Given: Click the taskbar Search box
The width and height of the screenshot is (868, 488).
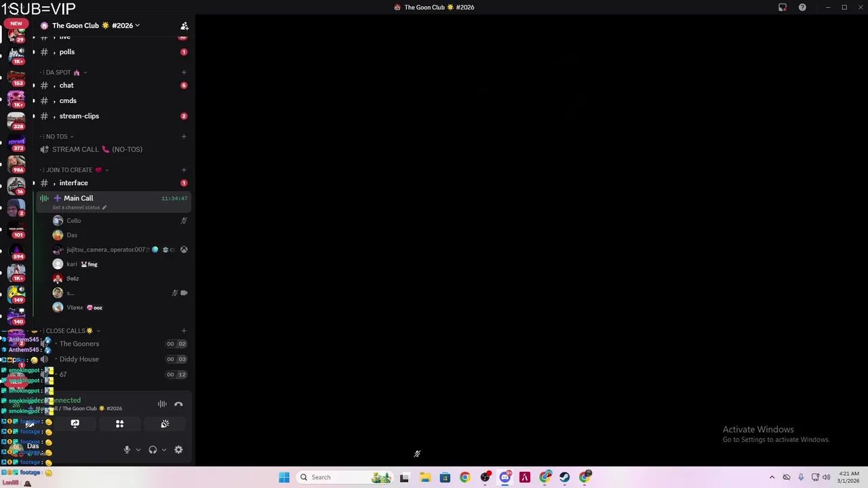Looking at the screenshot, I should pos(345,477).
